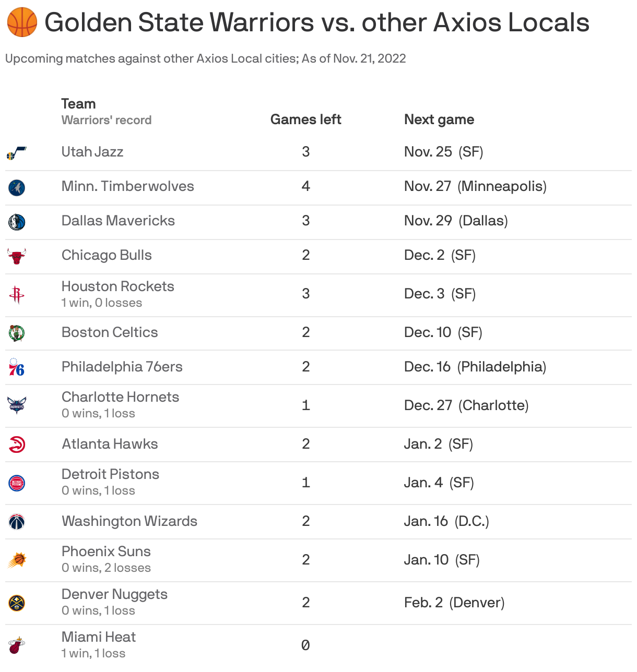Click the Charlotte Hornets logo icon
Image resolution: width=637 pixels, height=672 pixels.
17,406
